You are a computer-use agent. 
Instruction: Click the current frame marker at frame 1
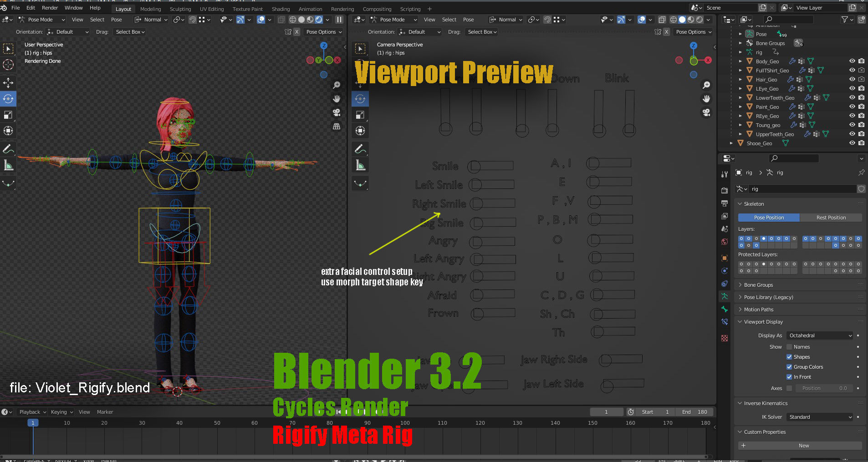click(x=33, y=423)
